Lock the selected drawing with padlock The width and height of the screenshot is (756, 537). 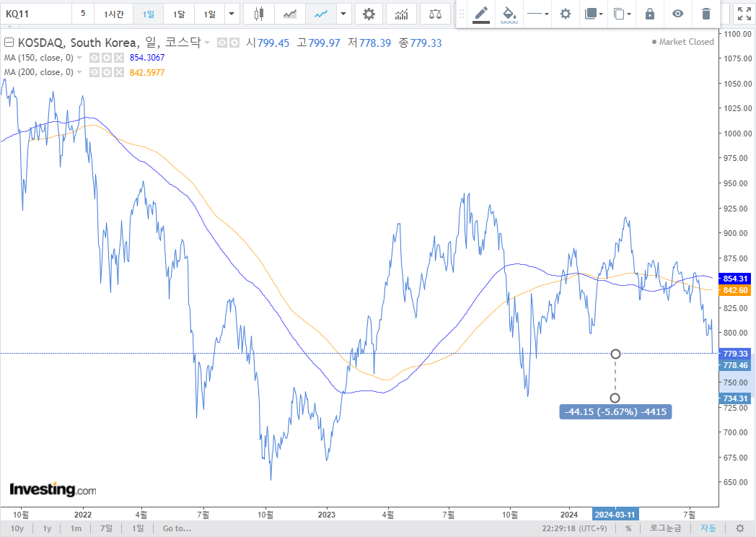650,14
